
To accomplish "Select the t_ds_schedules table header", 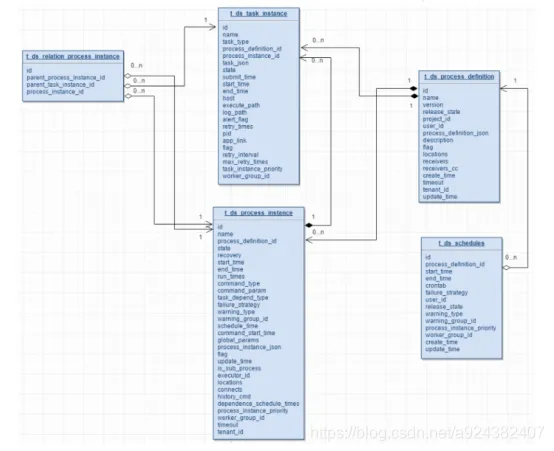I will (x=461, y=244).
